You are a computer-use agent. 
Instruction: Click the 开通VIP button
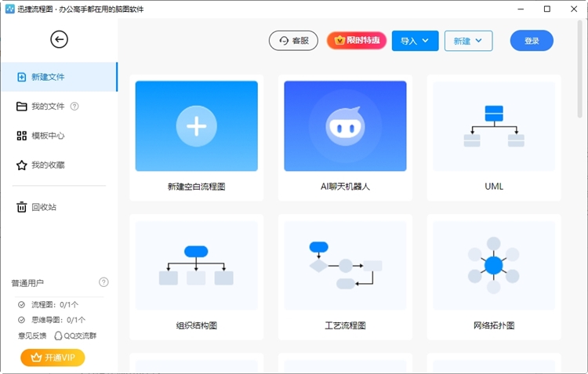53,358
